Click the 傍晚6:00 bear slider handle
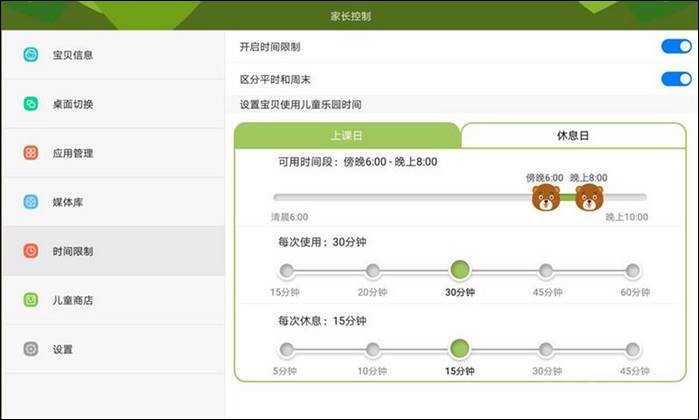This screenshot has width=699, height=420. click(x=546, y=198)
